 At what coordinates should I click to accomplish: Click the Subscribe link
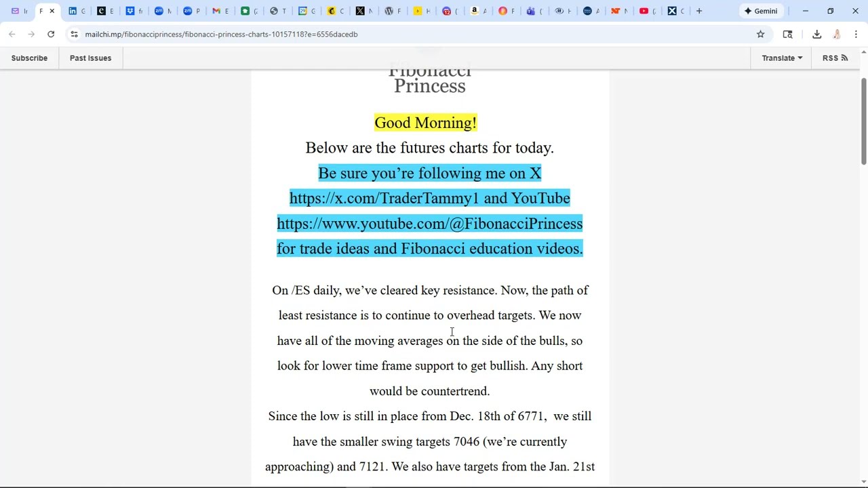click(29, 58)
